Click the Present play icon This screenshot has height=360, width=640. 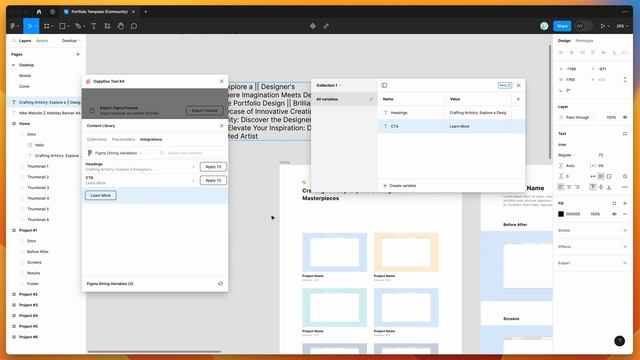click(602, 26)
